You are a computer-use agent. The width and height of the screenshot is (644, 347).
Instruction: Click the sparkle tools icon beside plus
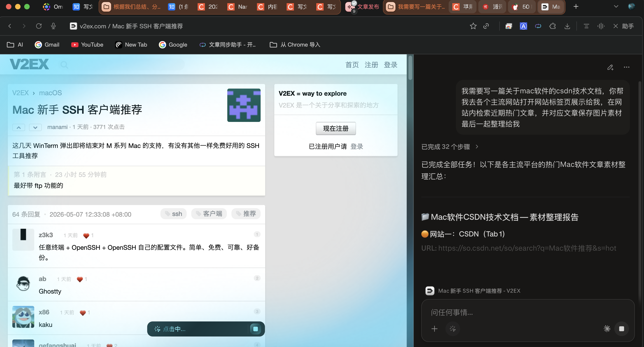[x=453, y=329]
